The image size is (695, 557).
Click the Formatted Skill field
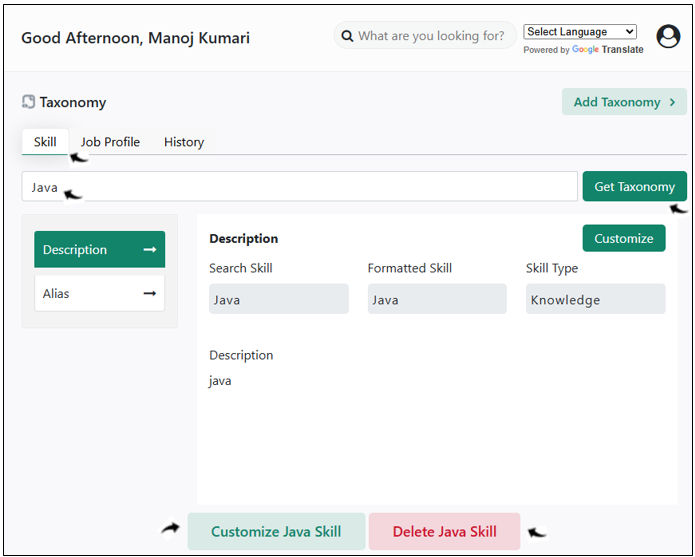click(x=437, y=299)
